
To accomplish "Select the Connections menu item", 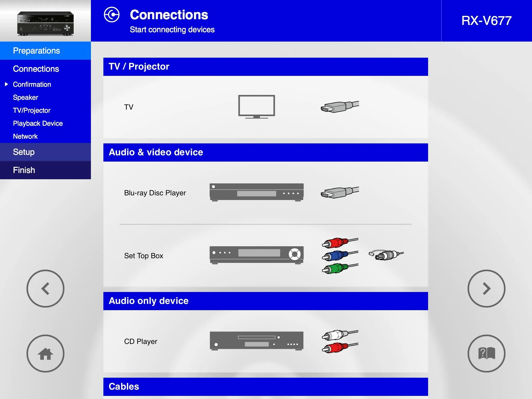I will pyautogui.click(x=36, y=69).
